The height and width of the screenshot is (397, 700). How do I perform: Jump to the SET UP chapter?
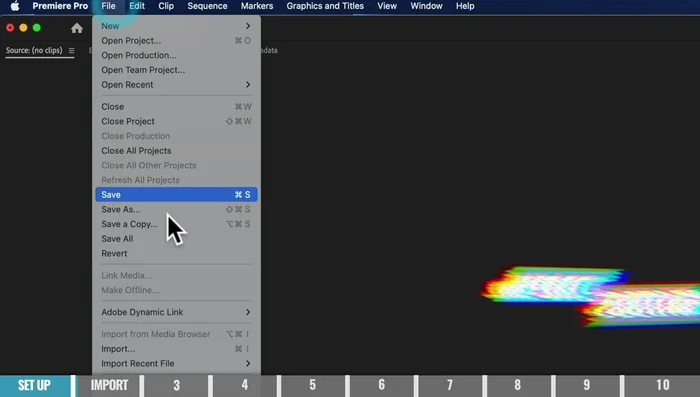[x=35, y=385]
